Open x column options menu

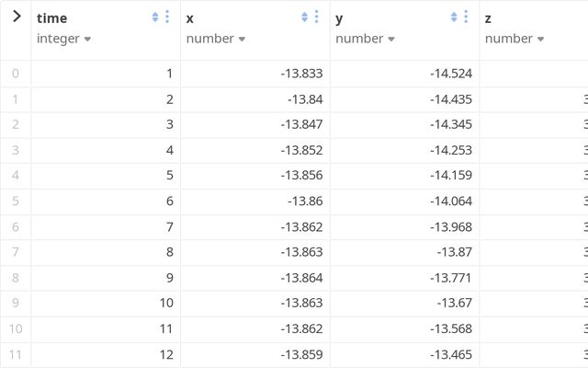[x=316, y=17]
